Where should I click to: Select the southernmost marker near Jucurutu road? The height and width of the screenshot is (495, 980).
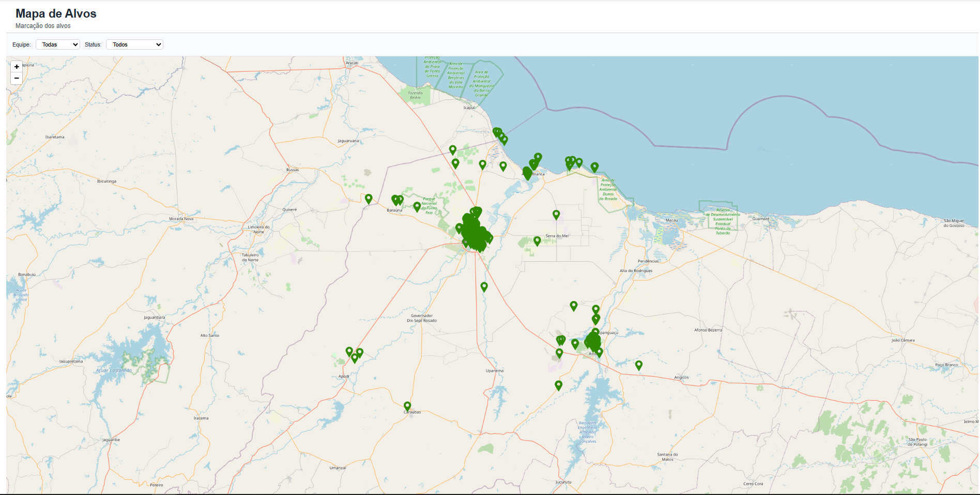tap(558, 385)
